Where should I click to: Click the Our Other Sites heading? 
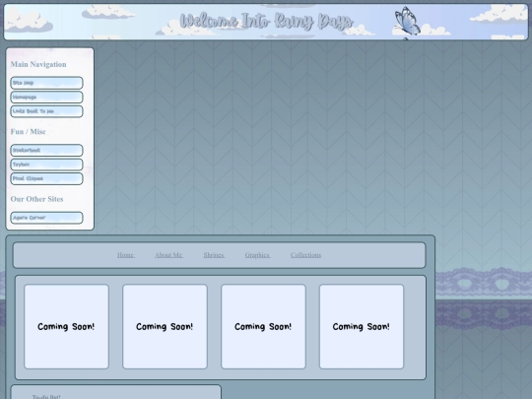pos(37,199)
